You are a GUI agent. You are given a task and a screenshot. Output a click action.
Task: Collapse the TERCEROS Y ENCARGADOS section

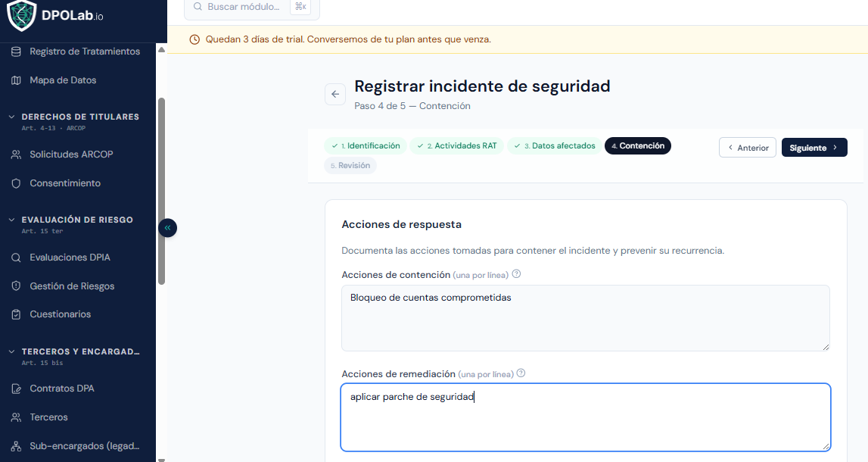(x=11, y=351)
